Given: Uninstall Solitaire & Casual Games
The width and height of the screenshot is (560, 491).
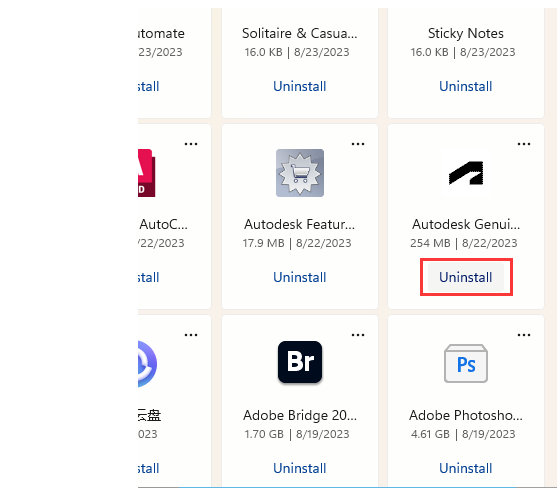Looking at the screenshot, I should click(300, 86).
